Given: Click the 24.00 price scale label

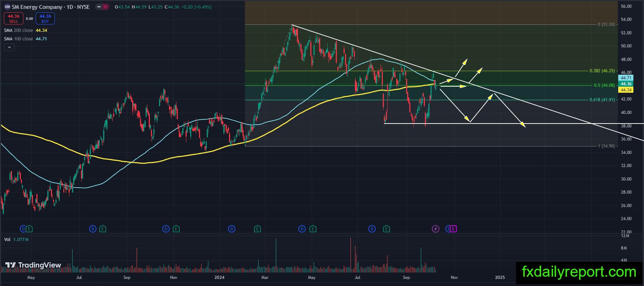Looking at the screenshot, I should (x=626, y=219).
